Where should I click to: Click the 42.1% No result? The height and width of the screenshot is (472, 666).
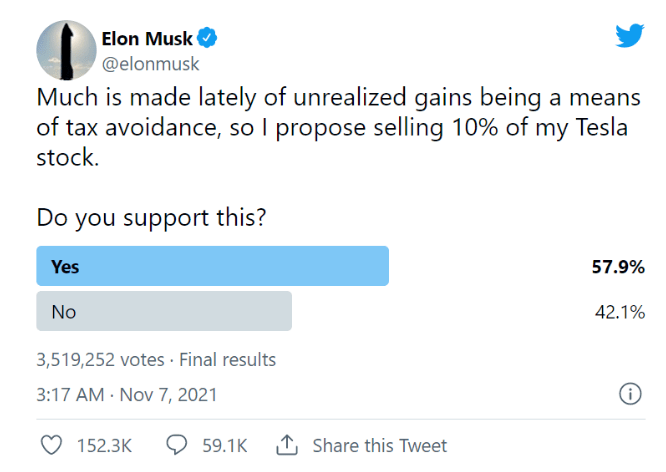click(x=621, y=312)
